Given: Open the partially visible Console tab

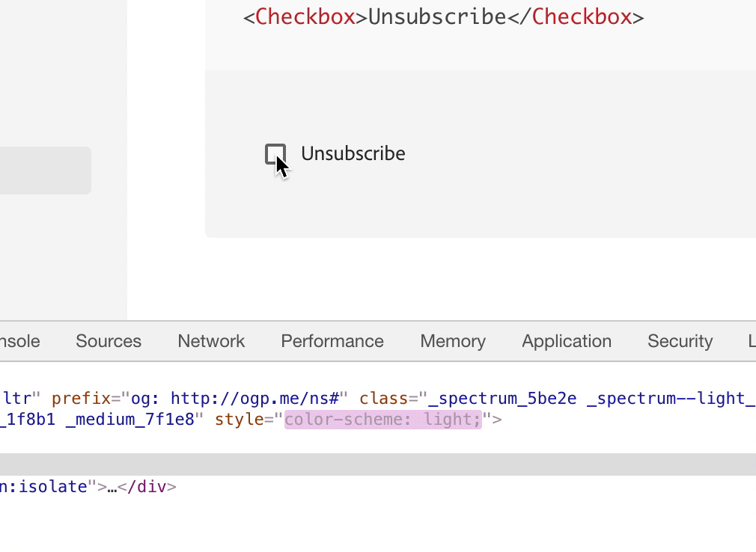Looking at the screenshot, I should click(19, 341).
